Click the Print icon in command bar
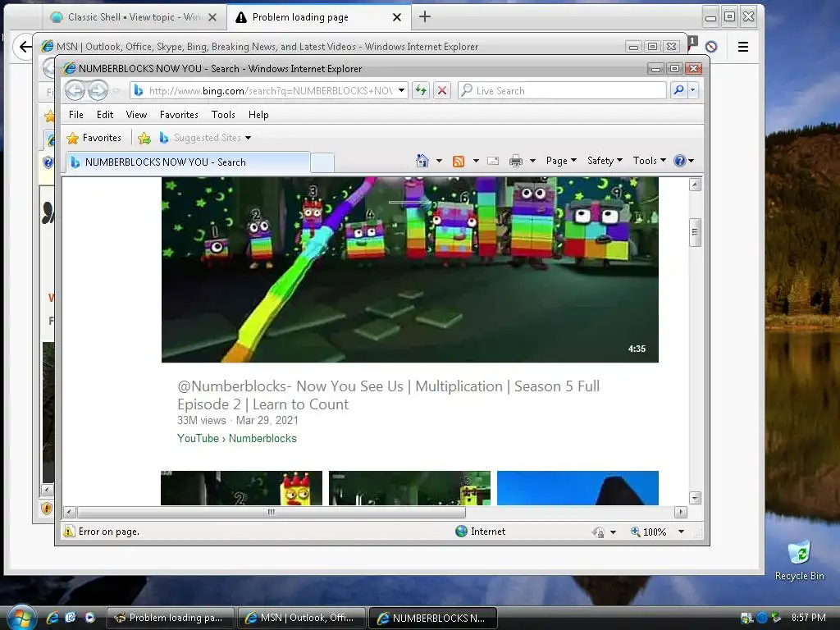Viewport: 840px width, 630px height. pyautogui.click(x=515, y=161)
